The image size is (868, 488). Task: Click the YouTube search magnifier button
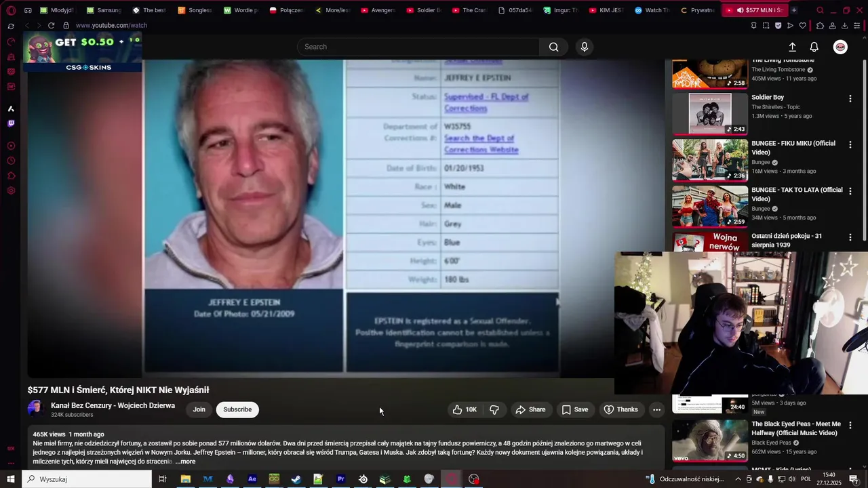point(554,47)
